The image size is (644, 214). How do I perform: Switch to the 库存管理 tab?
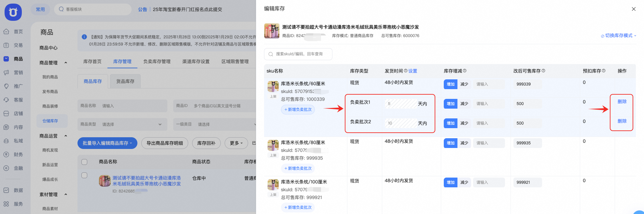click(x=122, y=61)
